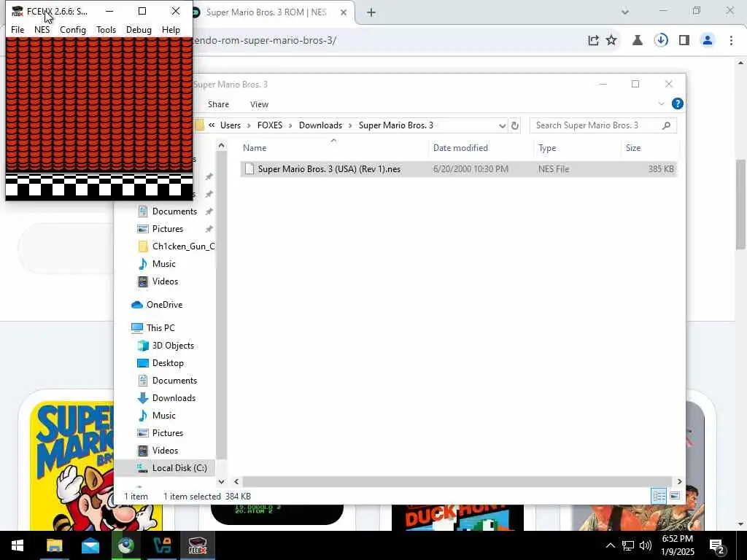The image size is (747, 560).
Task: Open the Debug menu in FCEUX
Action: tap(139, 29)
